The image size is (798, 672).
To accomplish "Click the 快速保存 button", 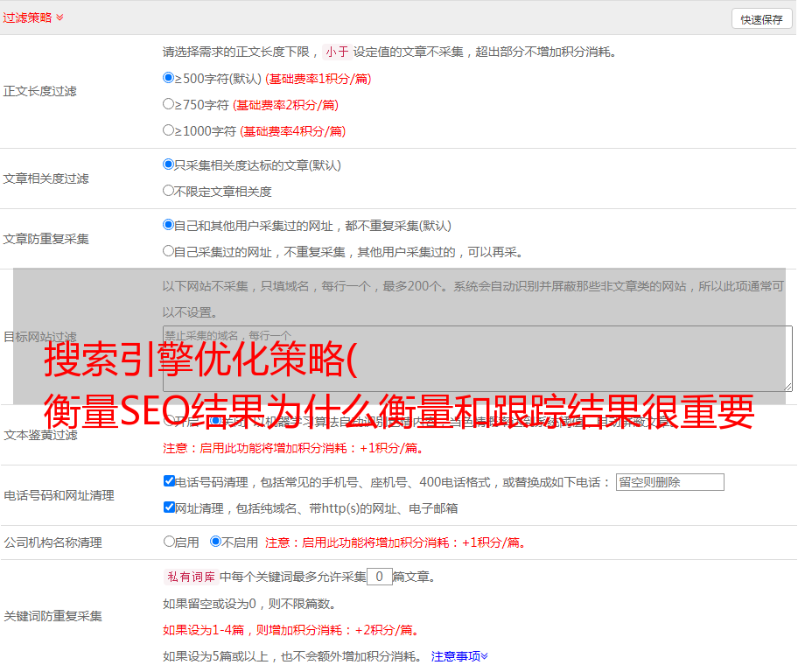I will tap(761, 19).
